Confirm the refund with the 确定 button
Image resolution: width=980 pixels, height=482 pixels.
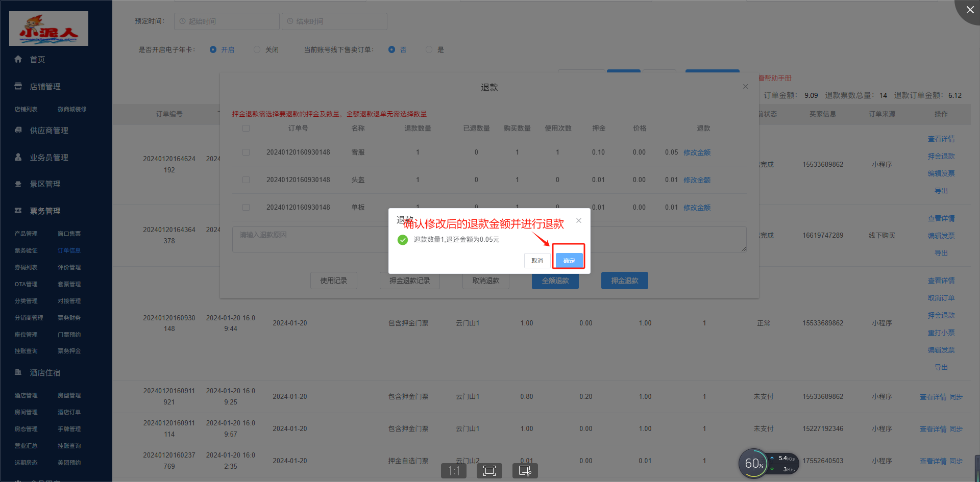pos(569,261)
